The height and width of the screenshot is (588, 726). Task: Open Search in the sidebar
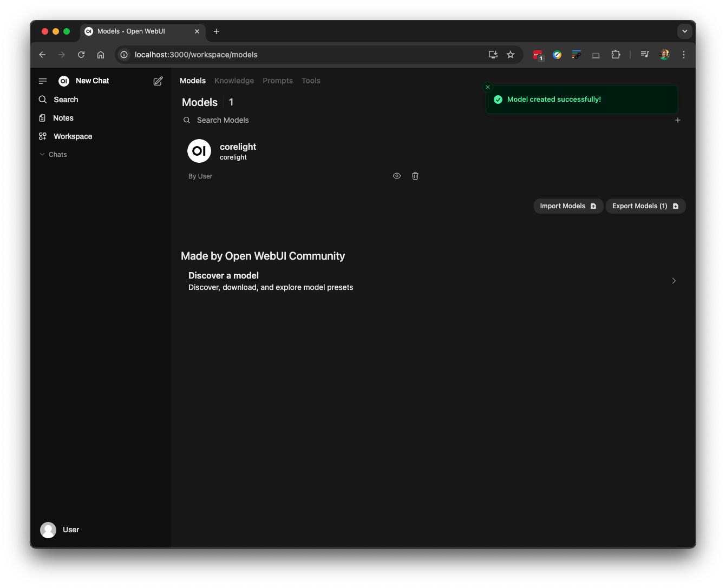pos(66,100)
